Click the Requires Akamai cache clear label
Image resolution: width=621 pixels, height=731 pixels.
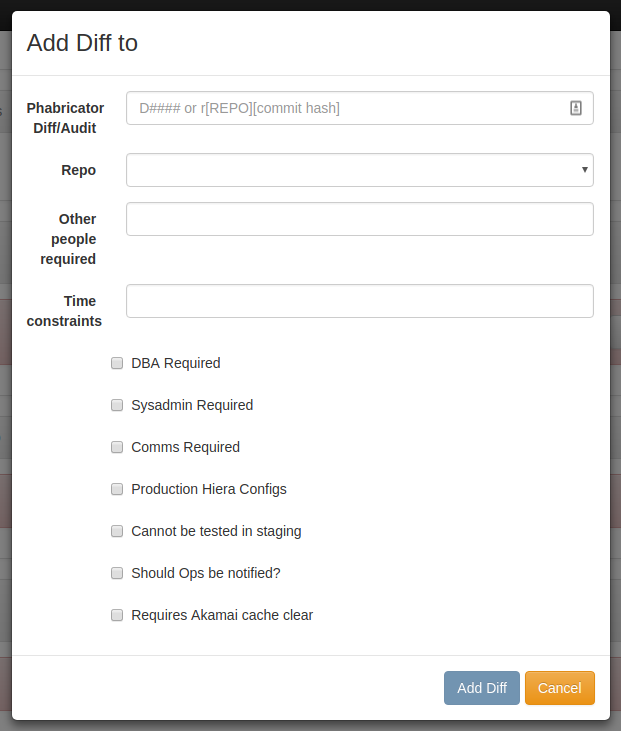coord(222,615)
